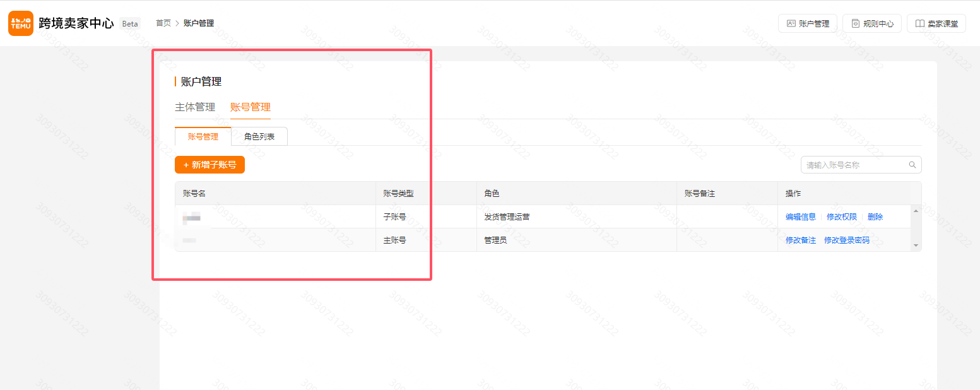
Task: Click the 账户管理 section heading
Action: pos(201,81)
